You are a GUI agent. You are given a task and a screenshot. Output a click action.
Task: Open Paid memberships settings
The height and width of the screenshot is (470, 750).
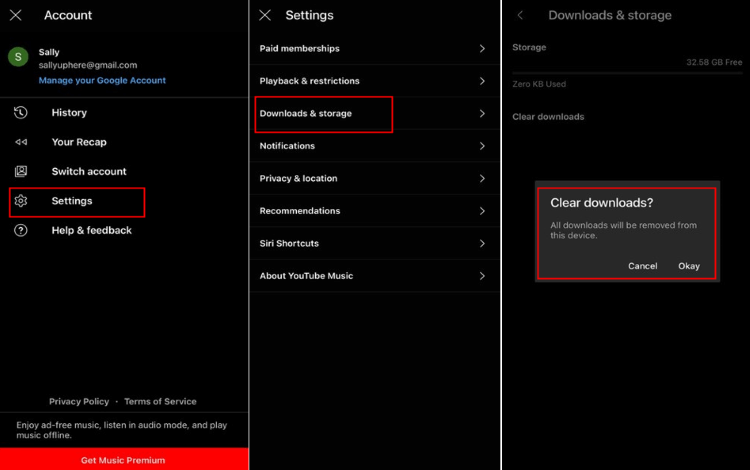[x=375, y=48]
